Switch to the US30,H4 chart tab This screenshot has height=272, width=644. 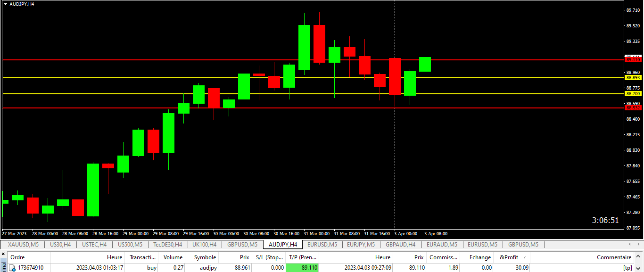tap(60, 245)
